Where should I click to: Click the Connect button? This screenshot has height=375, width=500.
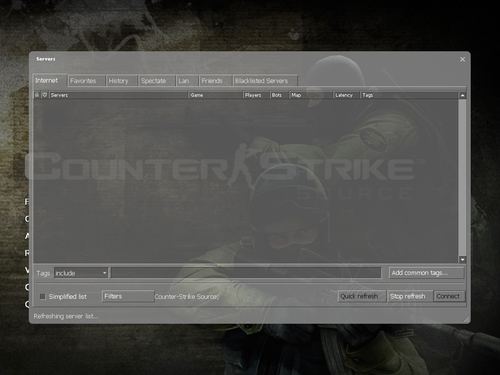coord(449,296)
